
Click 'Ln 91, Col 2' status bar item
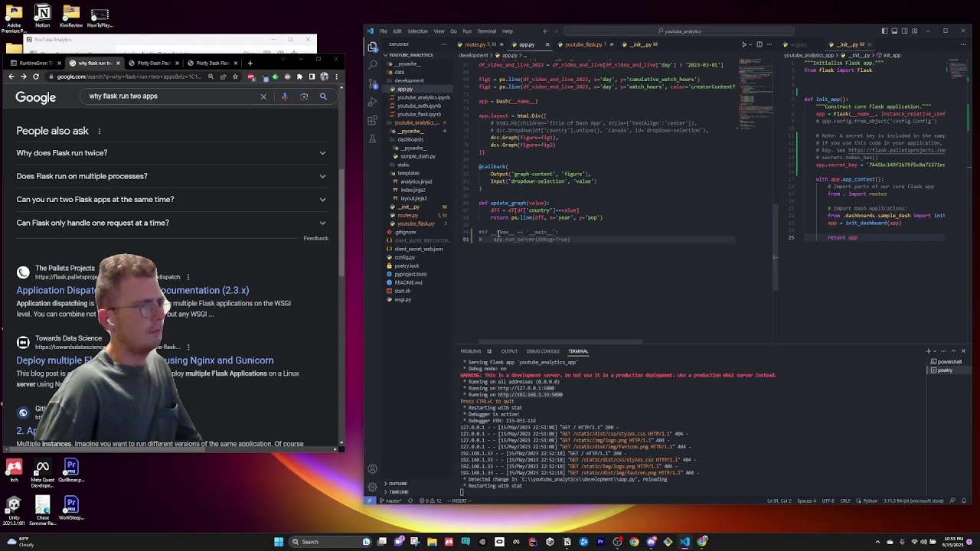779,500
